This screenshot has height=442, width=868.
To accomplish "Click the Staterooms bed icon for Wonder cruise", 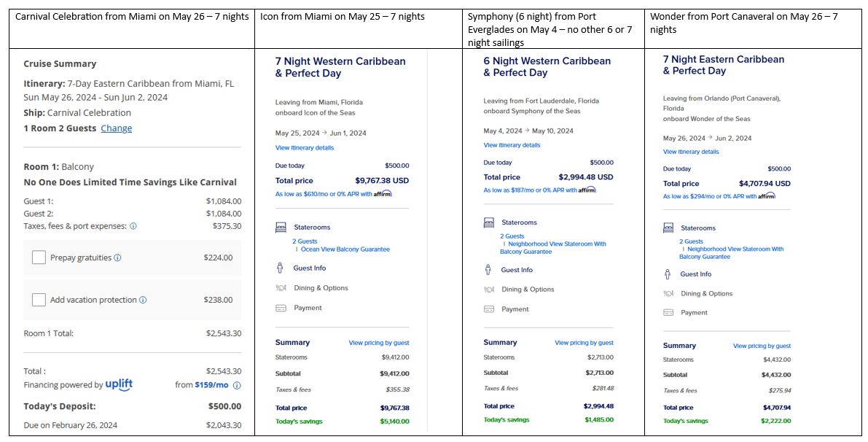I will [x=668, y=228].
